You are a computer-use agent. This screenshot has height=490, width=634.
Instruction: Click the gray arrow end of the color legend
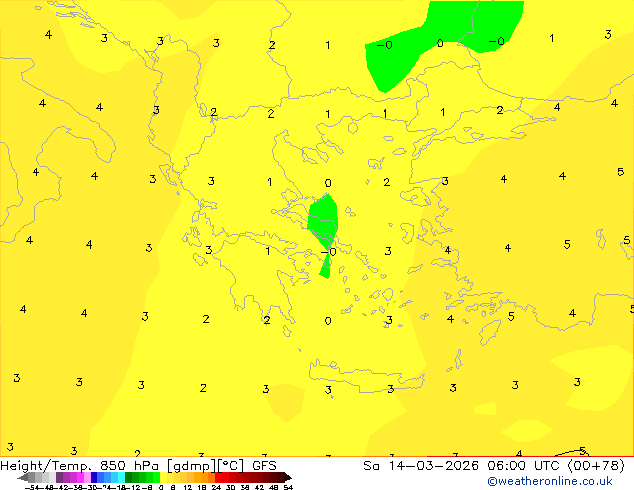click(23, 478)
